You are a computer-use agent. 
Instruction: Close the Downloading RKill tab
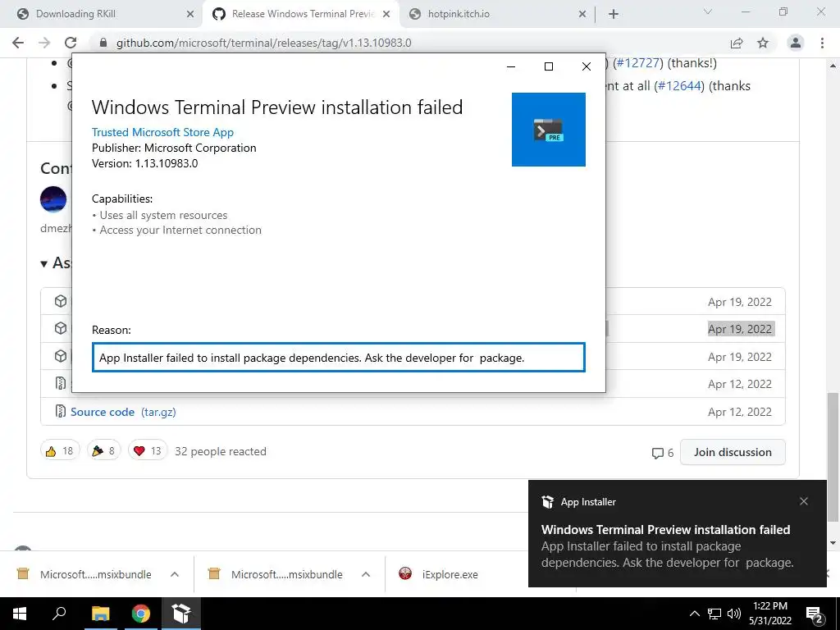[190, 15]
